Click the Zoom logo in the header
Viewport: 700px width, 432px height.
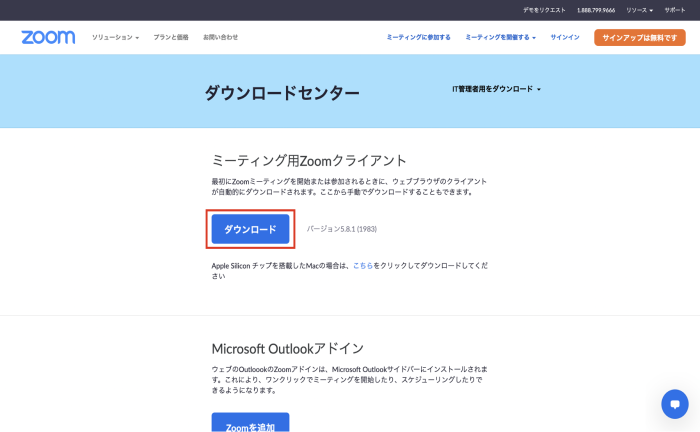coord(48,37)
